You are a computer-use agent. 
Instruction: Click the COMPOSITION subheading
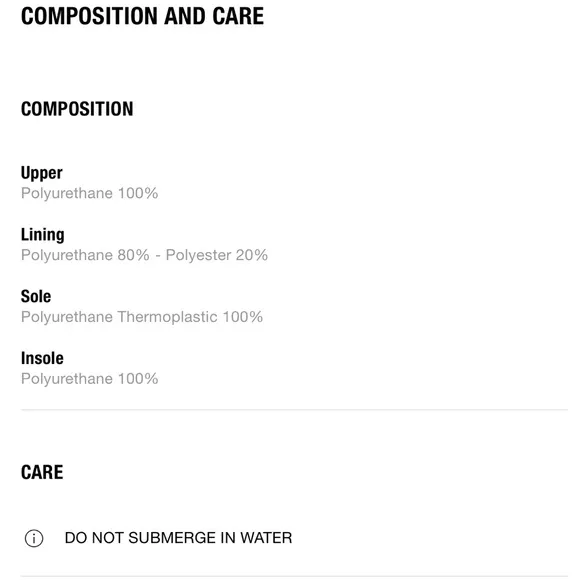pyautogui.click(x=77, y=109)
